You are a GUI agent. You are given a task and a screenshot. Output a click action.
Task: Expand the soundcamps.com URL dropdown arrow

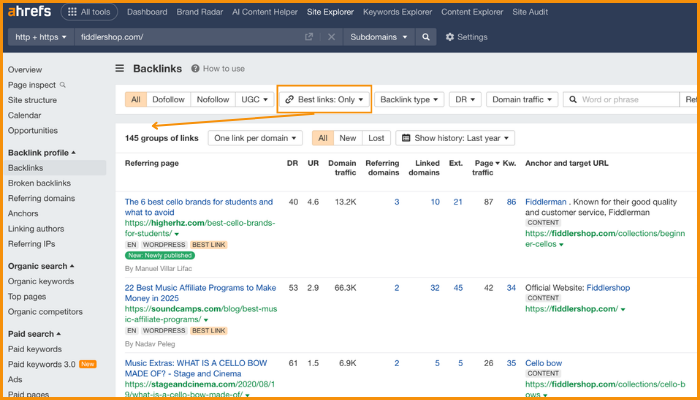coord(206,320)
